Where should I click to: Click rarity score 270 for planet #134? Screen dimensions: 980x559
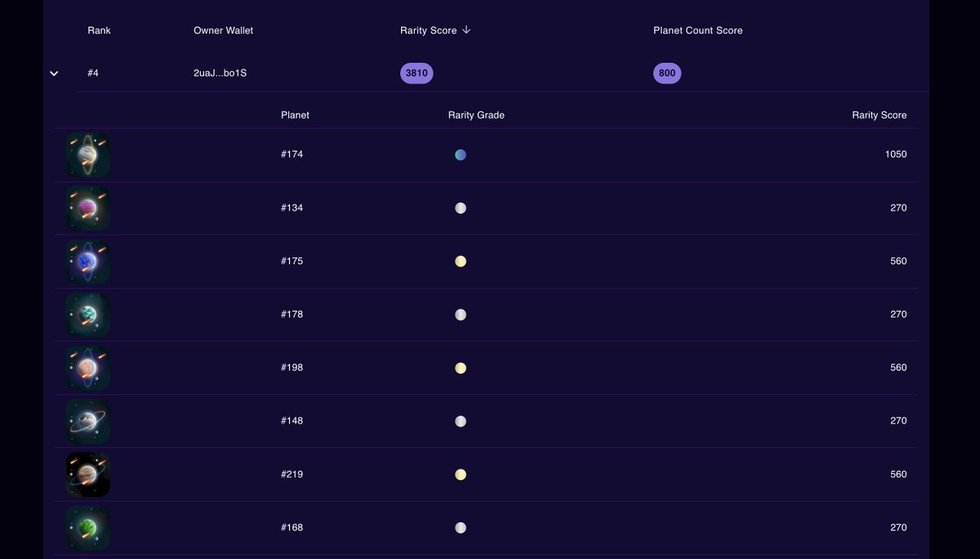pos(898,208)
